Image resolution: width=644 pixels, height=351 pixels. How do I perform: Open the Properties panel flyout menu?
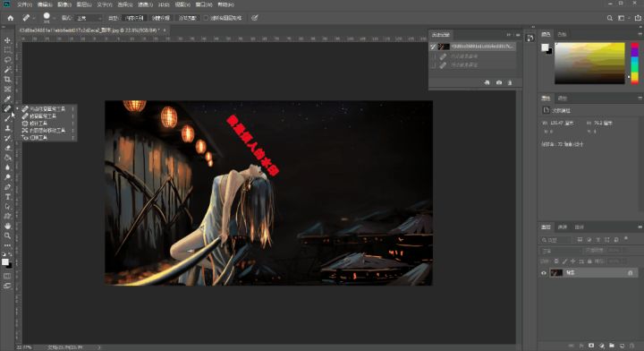tap(640, 98)
